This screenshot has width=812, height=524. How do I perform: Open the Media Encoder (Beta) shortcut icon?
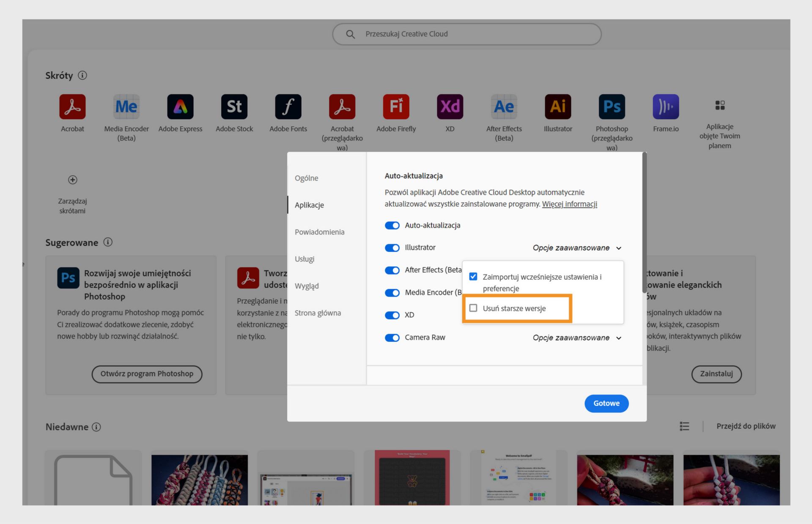click(126, 106)
